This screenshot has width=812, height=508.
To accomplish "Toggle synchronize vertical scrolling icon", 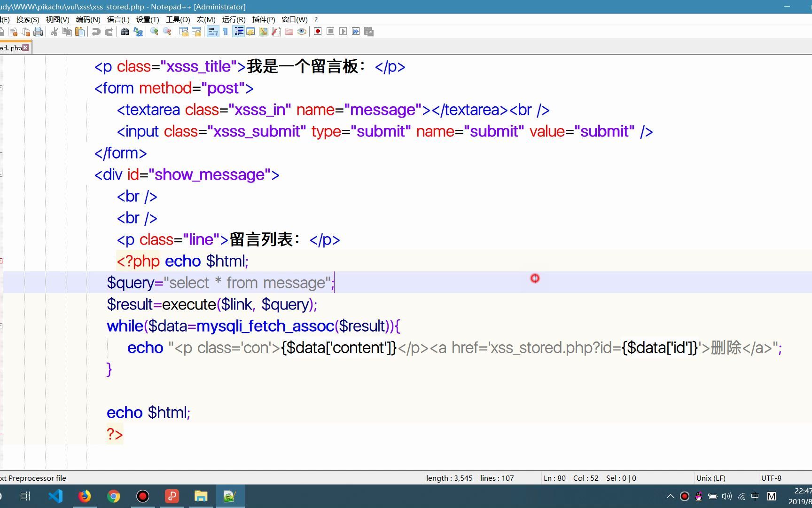I will [183, 32].
